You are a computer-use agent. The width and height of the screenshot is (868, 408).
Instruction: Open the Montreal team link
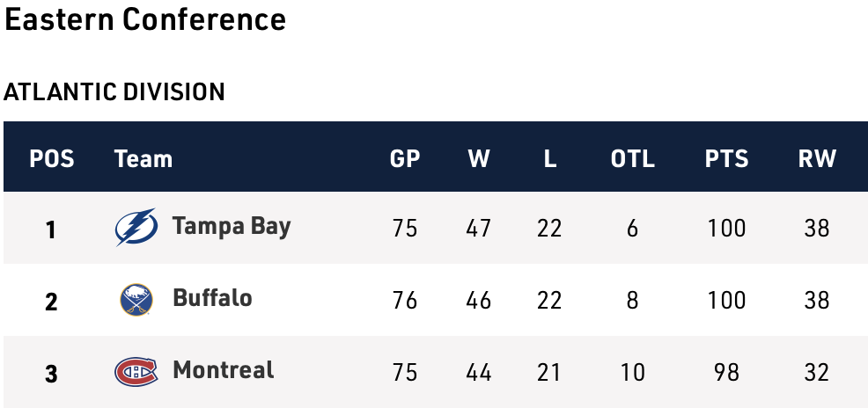click(x=224, y=371)
